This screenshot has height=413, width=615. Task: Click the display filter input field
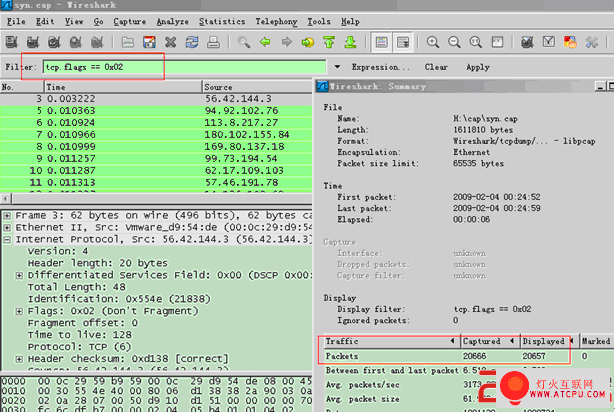(x=184, y=67)
